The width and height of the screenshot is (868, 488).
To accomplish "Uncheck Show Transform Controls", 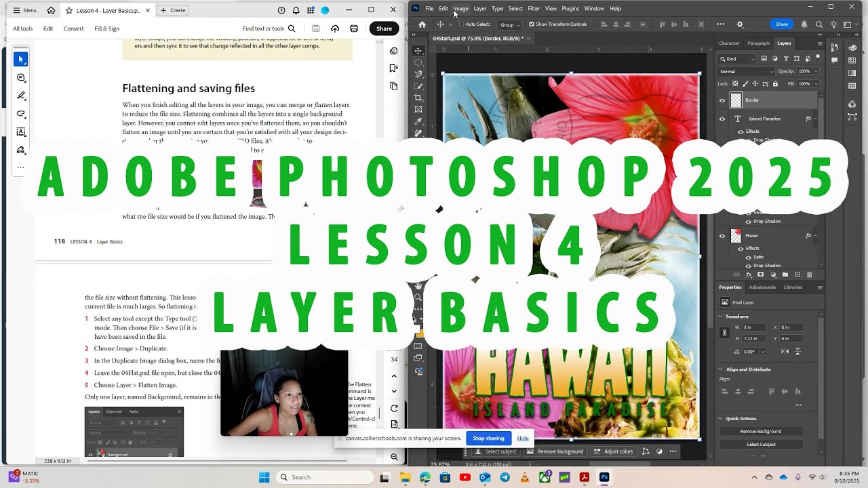I will click(532, 24).
